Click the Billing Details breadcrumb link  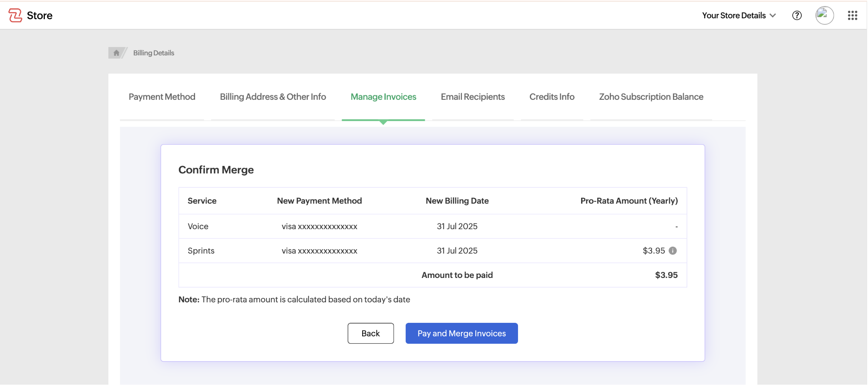(154, 53)
